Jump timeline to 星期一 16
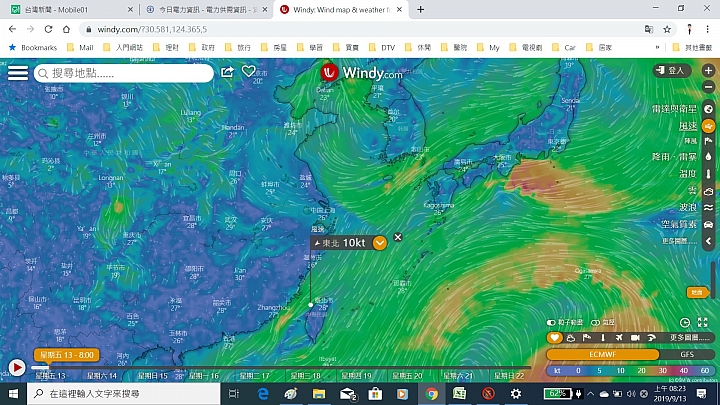The height and width of the screenshot is (405, 720). pos(204,376)
